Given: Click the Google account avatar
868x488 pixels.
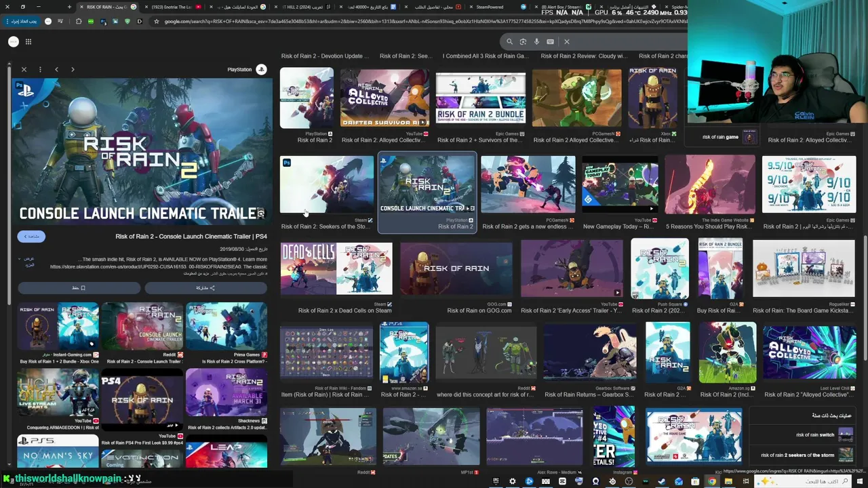Looking at the screenshot, I should pos(13,41).
